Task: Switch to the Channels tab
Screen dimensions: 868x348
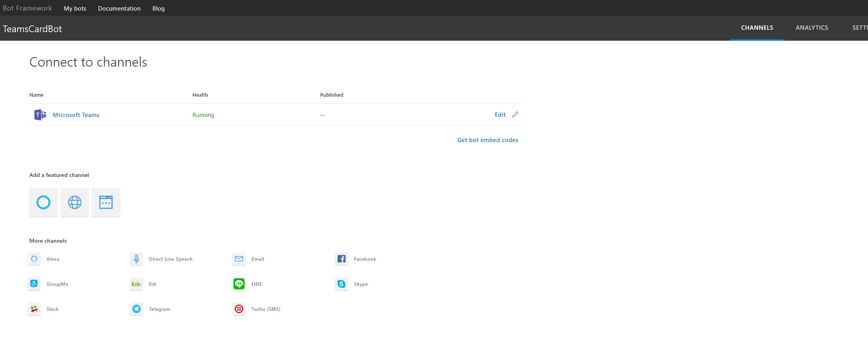Action: click(x=757, y=28)
